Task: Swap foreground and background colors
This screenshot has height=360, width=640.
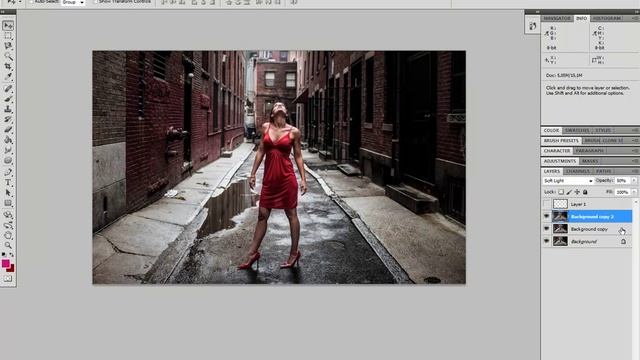Action: (x=12, y=255)
